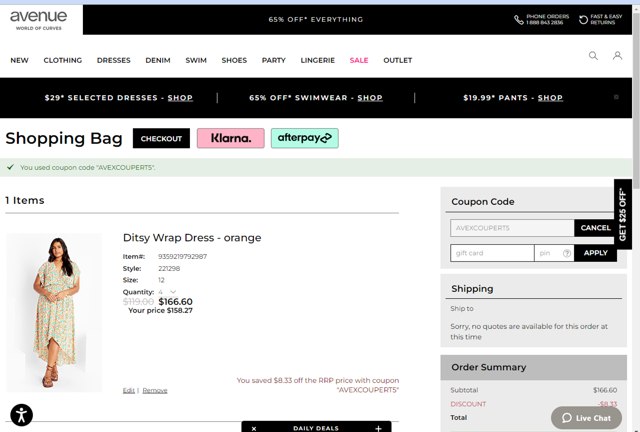Click the Subtotal $166.60 value
This screenshot has width=640, height=432.
click(605, 390)
